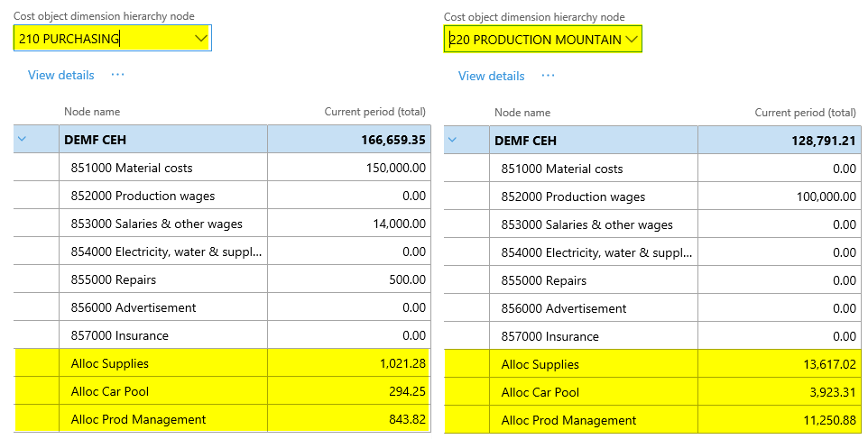
Task: Open more options ellipsis in right panel
Action: pyautogui.click(x=548, y=76)
